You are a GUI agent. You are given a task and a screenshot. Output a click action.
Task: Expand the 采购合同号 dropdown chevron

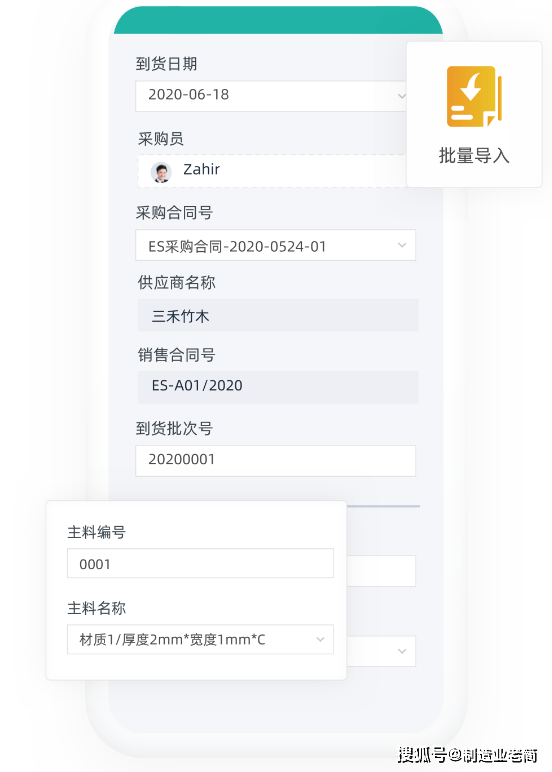[x=402, y=245]
